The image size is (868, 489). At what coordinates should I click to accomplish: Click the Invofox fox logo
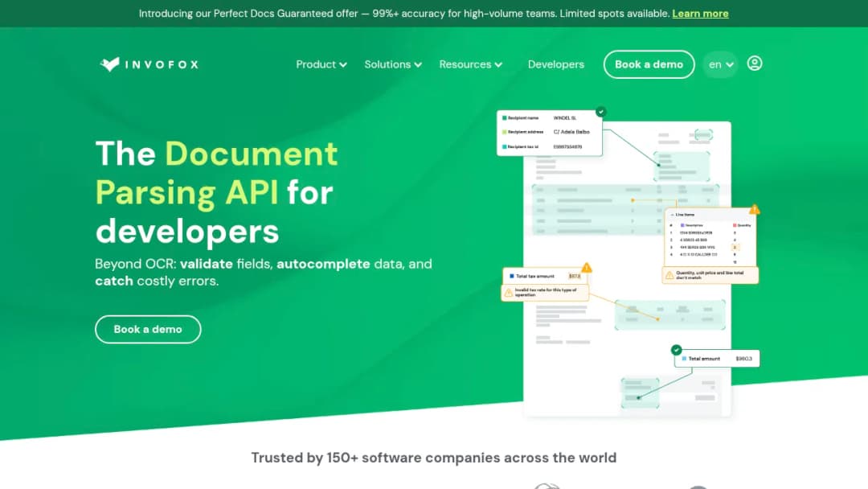click(149, 64)
